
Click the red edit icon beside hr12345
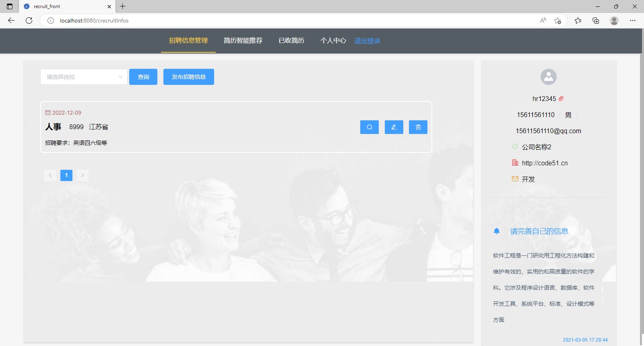pyautogui.click(x=561, y=99)
